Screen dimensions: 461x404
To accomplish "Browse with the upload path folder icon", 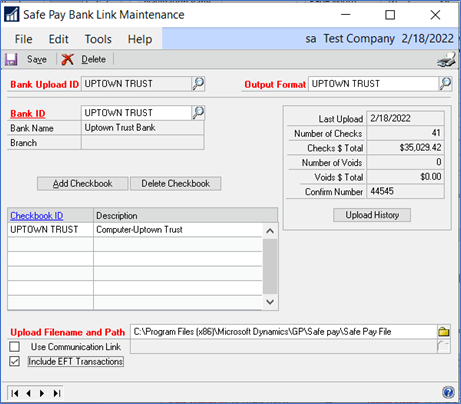I will tap(444, 332).
